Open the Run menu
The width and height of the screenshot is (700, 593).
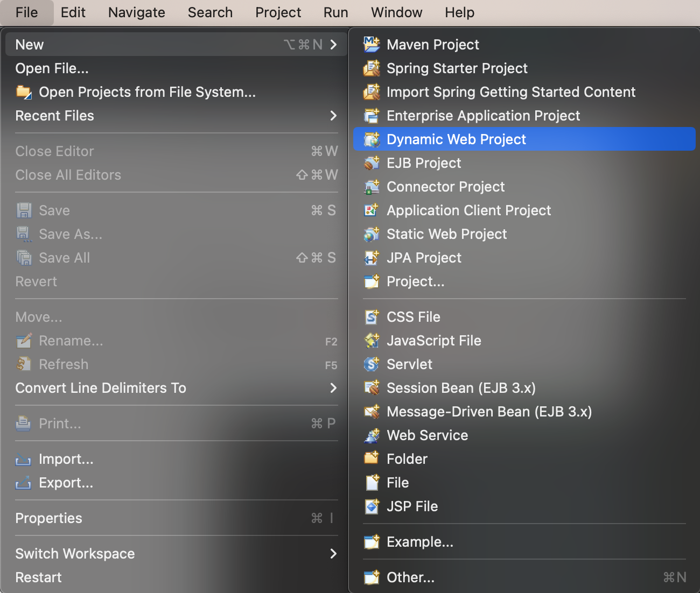point(336,12)
